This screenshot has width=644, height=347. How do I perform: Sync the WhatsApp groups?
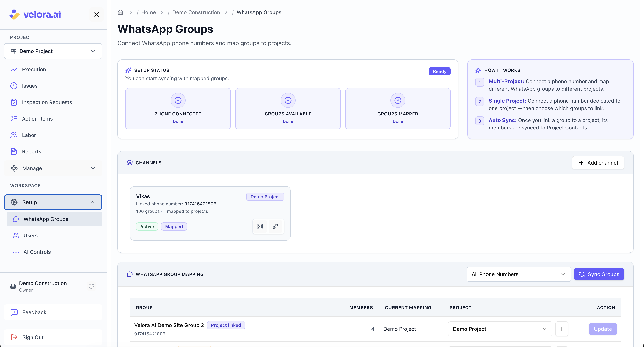(x=599, y=274)
